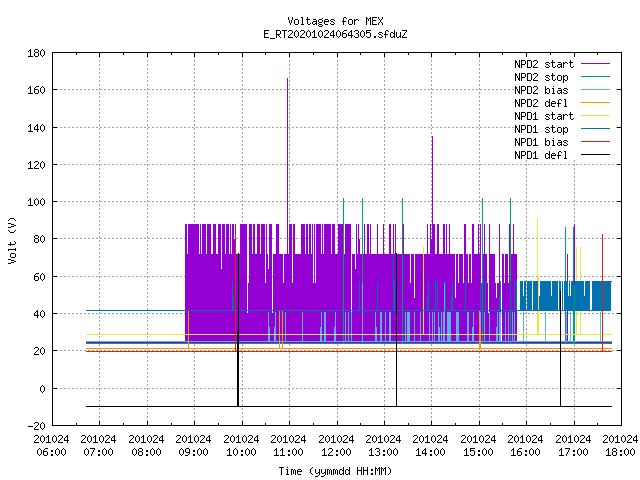Click the 13:00 time axis label
The height and width of the screenshot is (480, 640).
[383, 453]
